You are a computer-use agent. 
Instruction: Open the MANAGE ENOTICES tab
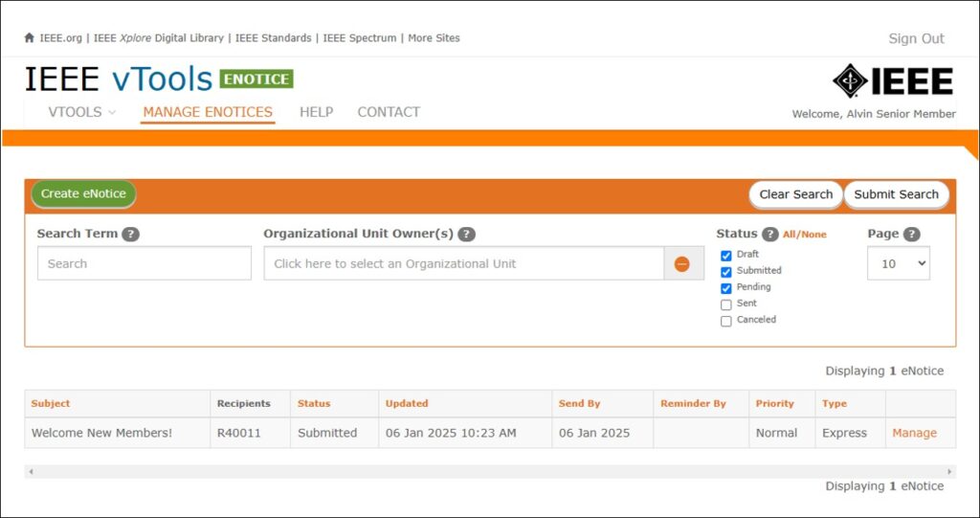[208, 112]
